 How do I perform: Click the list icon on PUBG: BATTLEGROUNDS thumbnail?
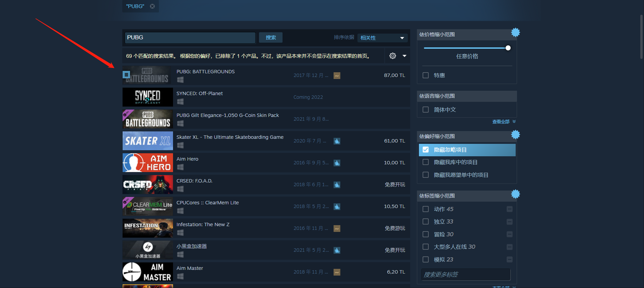[126, 75]
